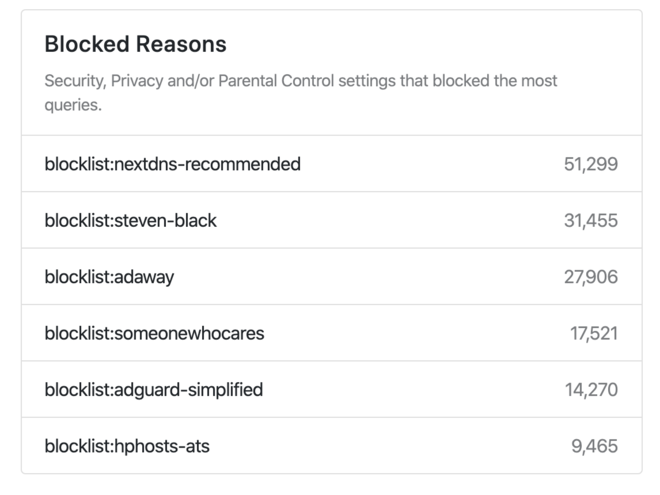Select the 9,465 count value
The width and height of the screenshot is (660, 495).
594,446
